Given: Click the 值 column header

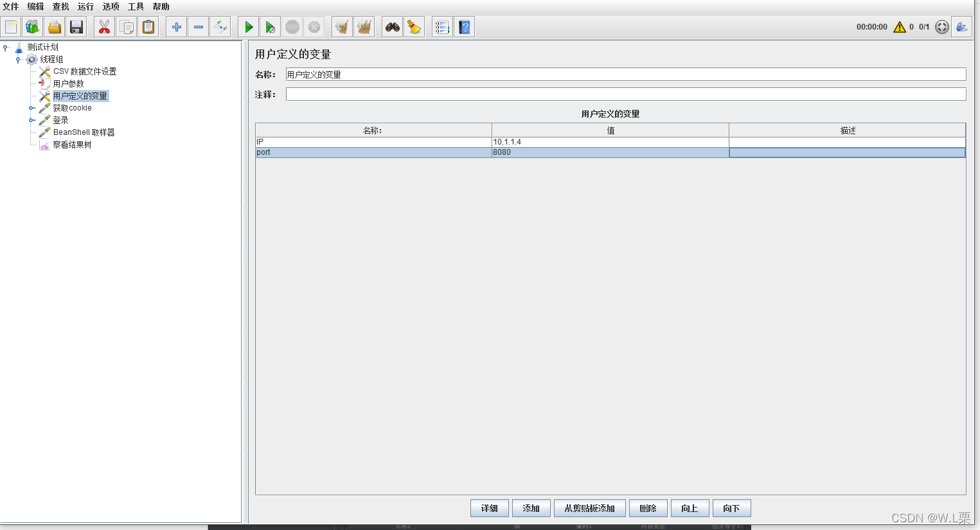Looking at the screenshot, I should [x=610, y=130].
